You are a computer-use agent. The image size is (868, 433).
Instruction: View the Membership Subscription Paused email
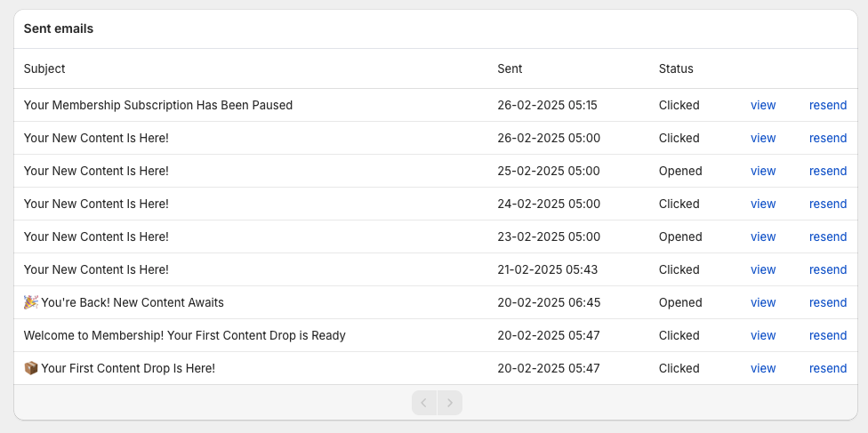[x=763, y=105]
